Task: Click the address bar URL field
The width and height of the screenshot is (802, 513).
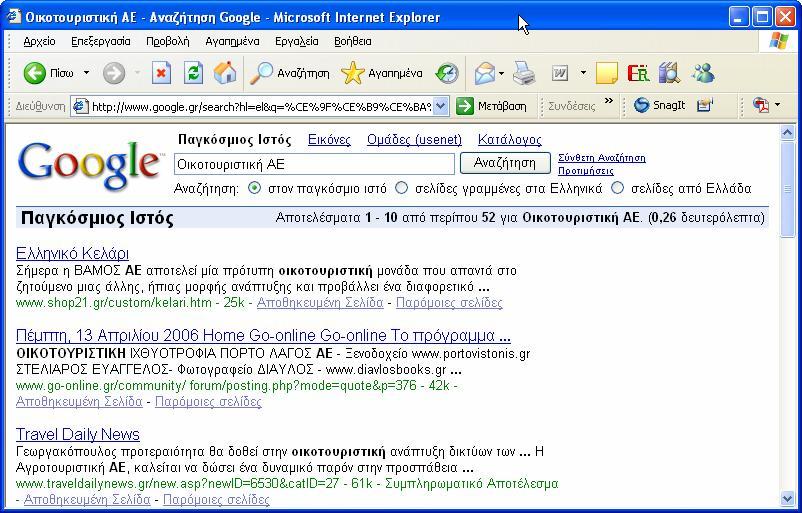Action: click(x=261, y=106)
